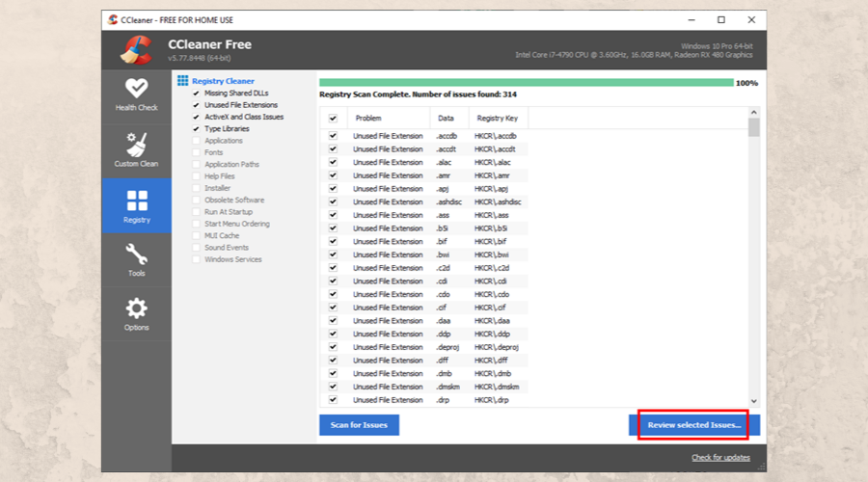Click the Registry Cleaner grid icon
The width and height of the screenshot is (868, 482).
pyautogui.click(x=182, y=81)
